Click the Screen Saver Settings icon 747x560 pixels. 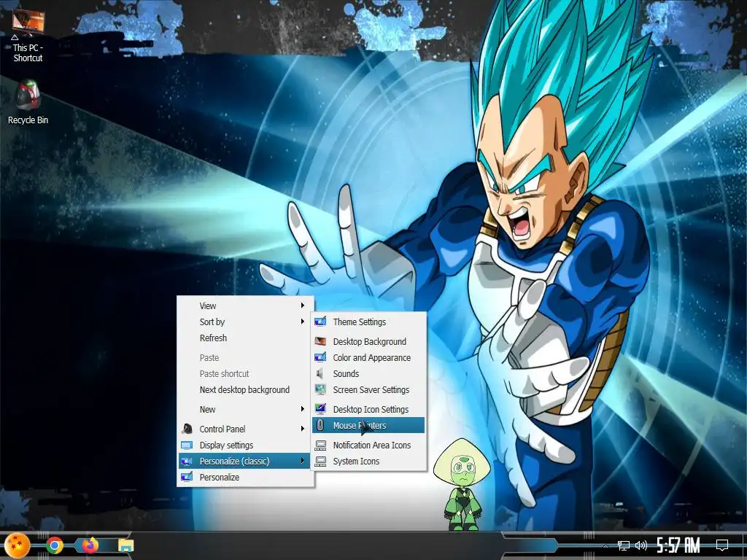click(321, 390)
